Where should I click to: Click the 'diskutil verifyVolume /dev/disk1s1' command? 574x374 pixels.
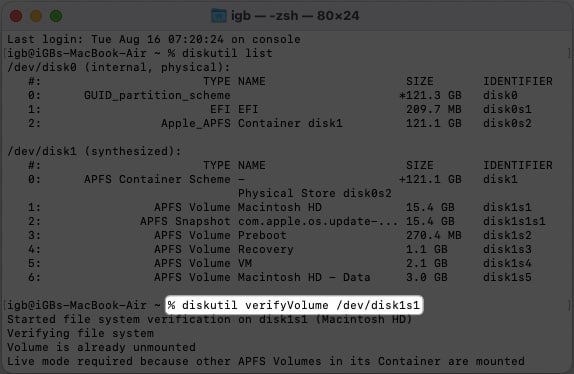coord(301,305)
